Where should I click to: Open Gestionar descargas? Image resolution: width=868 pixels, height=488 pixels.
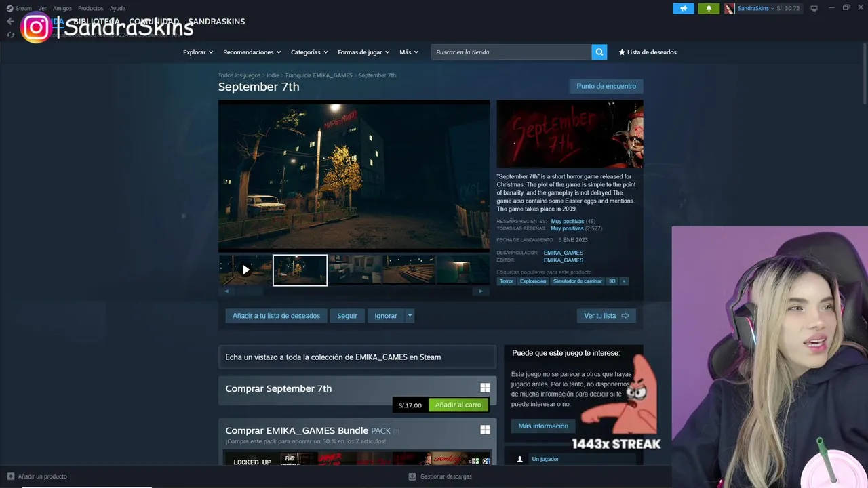coord(439,476)
